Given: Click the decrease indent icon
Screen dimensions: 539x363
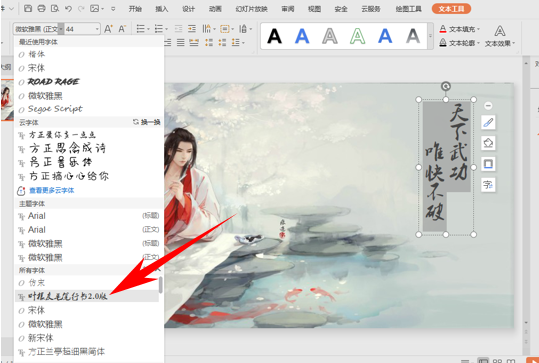Looking at the screenshot, I should pos(178,29).
